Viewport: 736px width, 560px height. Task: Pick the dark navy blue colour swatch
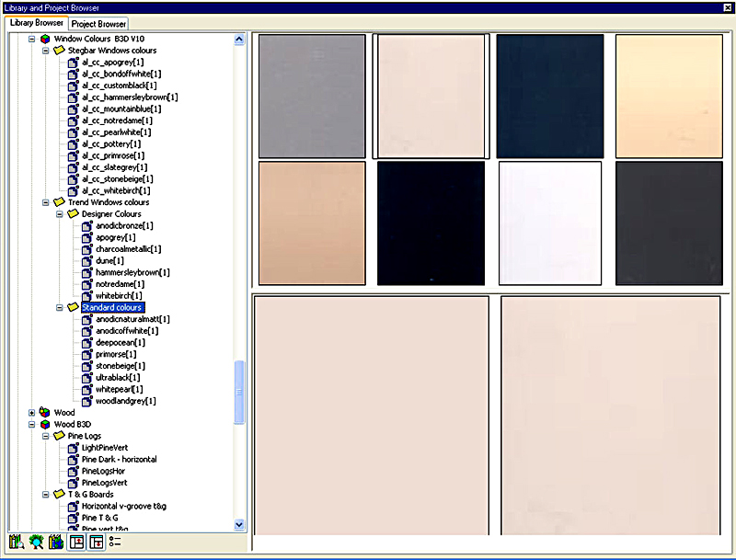tap(549, 97)
